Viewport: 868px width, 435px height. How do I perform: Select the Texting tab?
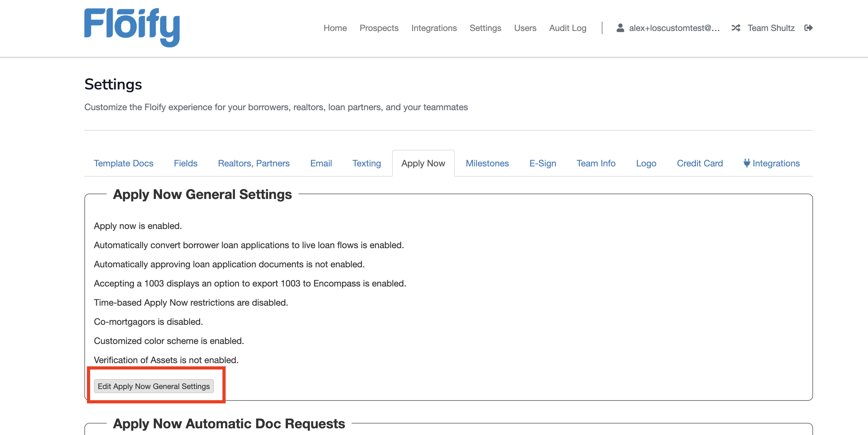tap(366, 163)
